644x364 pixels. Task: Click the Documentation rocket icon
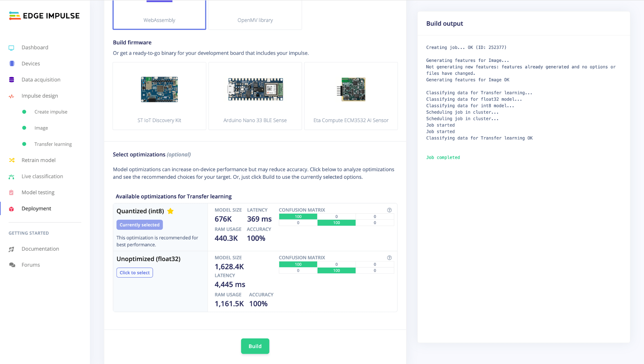[12, 249]
